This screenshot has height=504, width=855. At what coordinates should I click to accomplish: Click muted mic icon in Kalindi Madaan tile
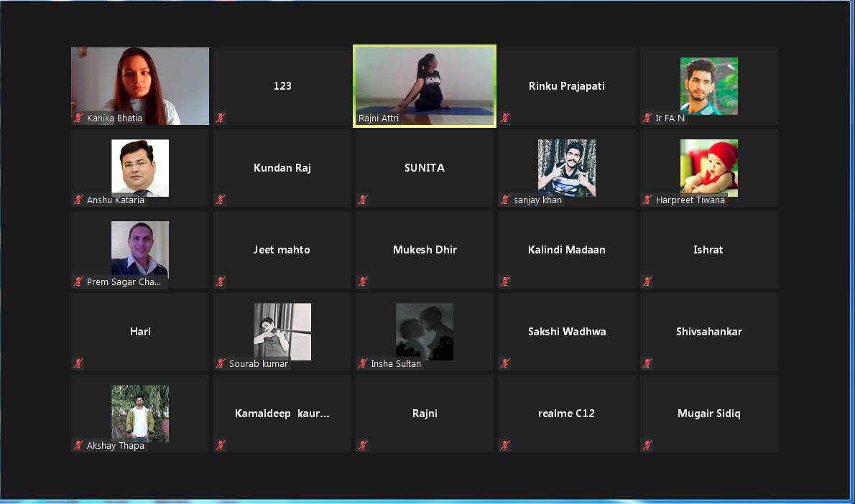505,281
